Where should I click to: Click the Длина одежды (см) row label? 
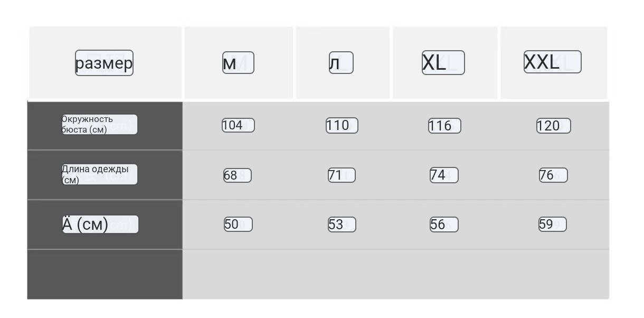[x=100, y=174]
